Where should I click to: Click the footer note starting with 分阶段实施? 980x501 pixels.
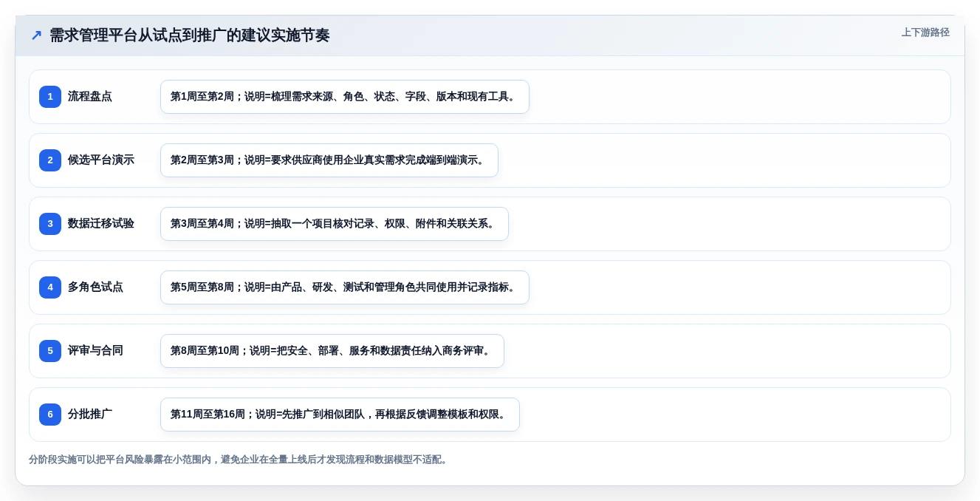coord(239,460)
